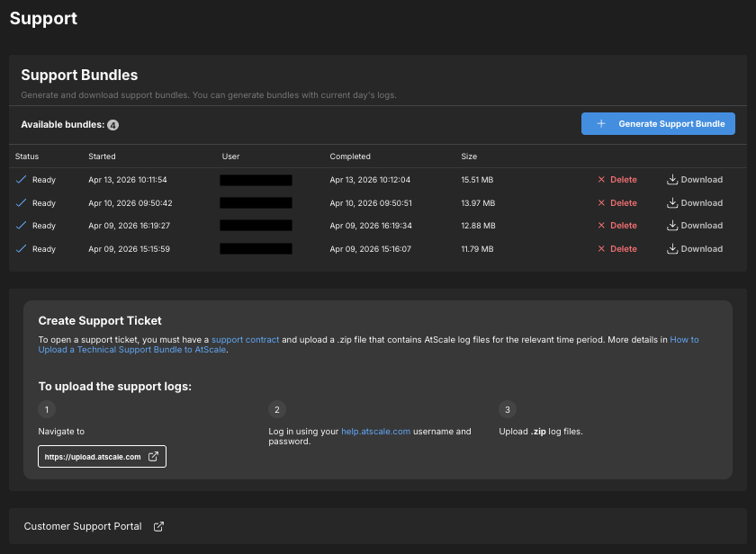The width and height of the screenshot is (756, 554).
Task: Click the red X icon for 11.79 MB bundle
Action: click(601, 249)
